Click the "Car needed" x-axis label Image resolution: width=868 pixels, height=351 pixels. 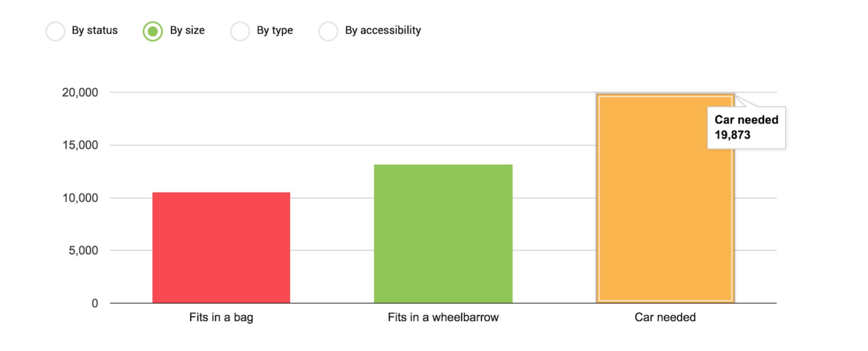click(x=665, y=318)
